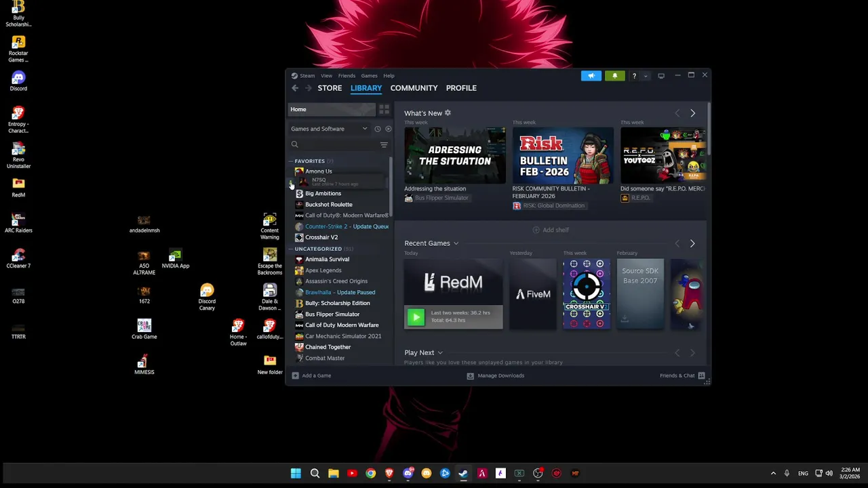Click Windows Start button on taskbar
The height and width of the screenshot is (488, 868).
click(296, 473)
